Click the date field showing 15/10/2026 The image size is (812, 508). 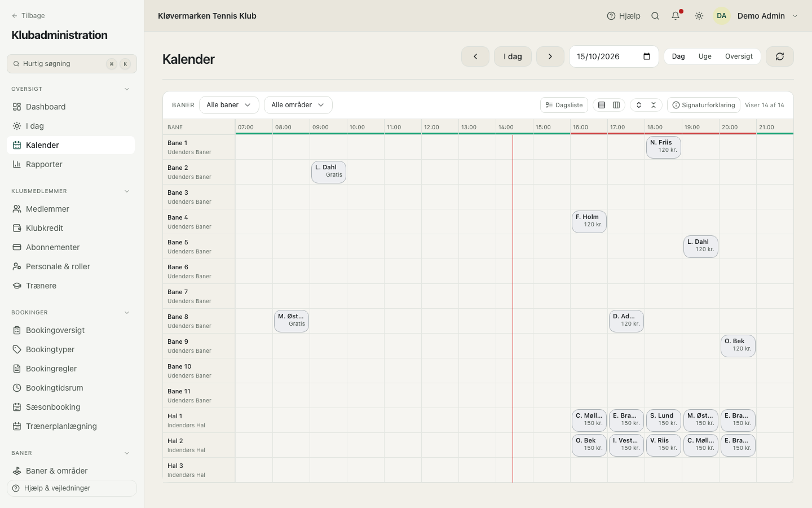[614, 56]
